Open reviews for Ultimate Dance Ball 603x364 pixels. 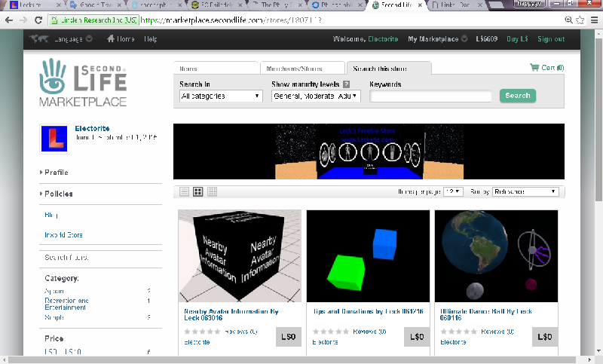click(497, 332)
